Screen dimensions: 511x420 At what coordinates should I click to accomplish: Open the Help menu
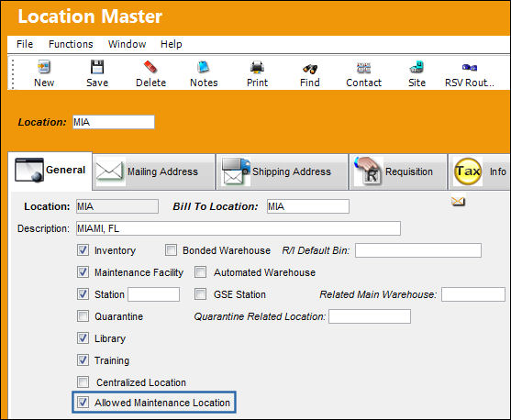click(x=171, y=44)
